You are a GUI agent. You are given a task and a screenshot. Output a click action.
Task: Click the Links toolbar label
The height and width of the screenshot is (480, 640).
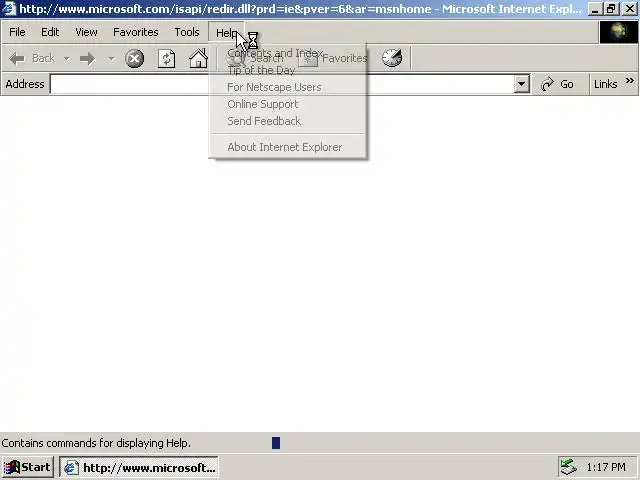[x=605, y=84]
